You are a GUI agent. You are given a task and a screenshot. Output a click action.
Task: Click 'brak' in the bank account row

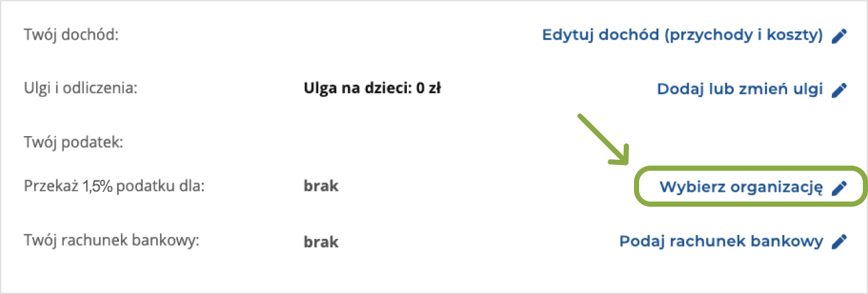click(320, 242)
